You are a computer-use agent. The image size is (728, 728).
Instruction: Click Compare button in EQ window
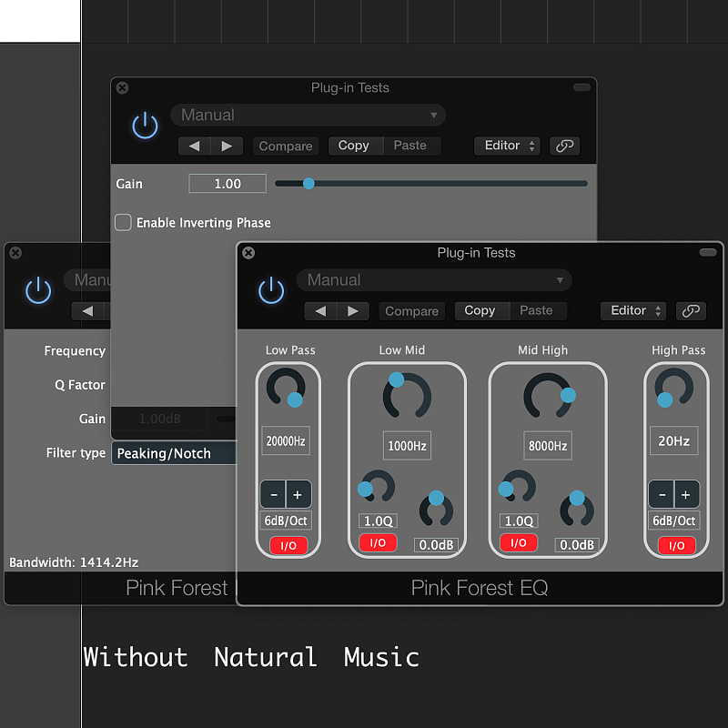[x=412, y=311]
